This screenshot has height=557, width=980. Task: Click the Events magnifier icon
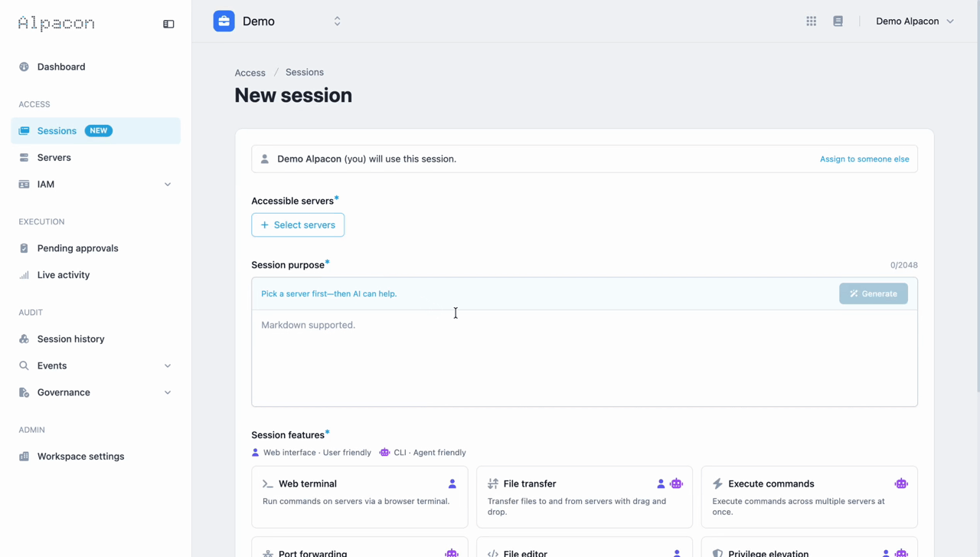[x=24, y=365]
